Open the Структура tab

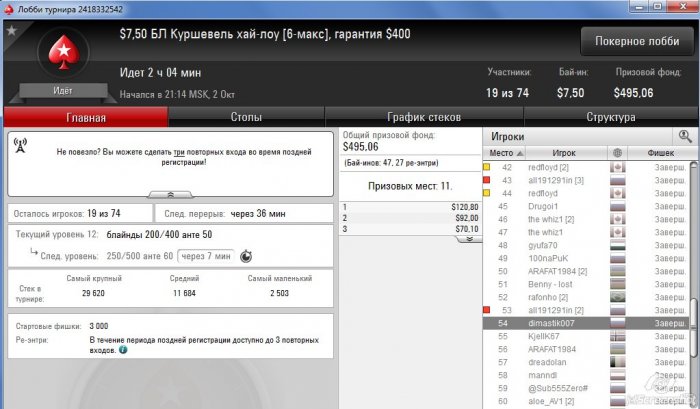[610, 117]
